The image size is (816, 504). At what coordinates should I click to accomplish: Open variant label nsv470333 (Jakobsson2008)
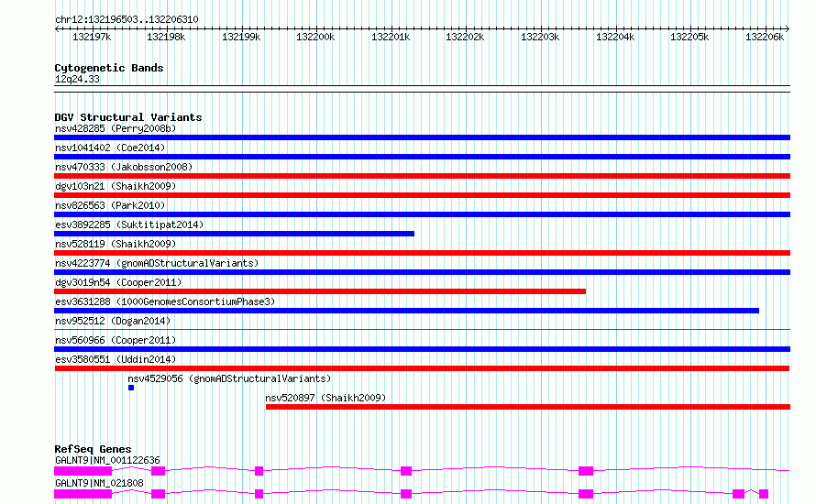(124, 167)
